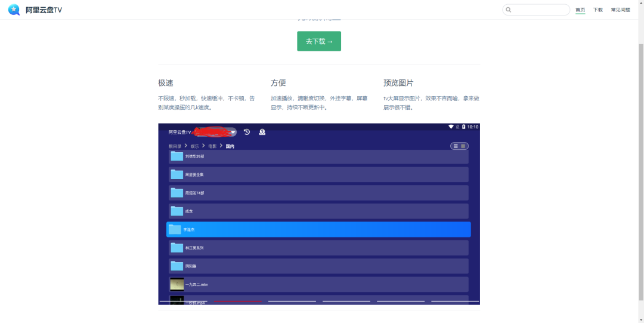This screenshot has width=644, height=323.
Task: Click the Wi-Fi status icon in preview
Action: [451, 127]
